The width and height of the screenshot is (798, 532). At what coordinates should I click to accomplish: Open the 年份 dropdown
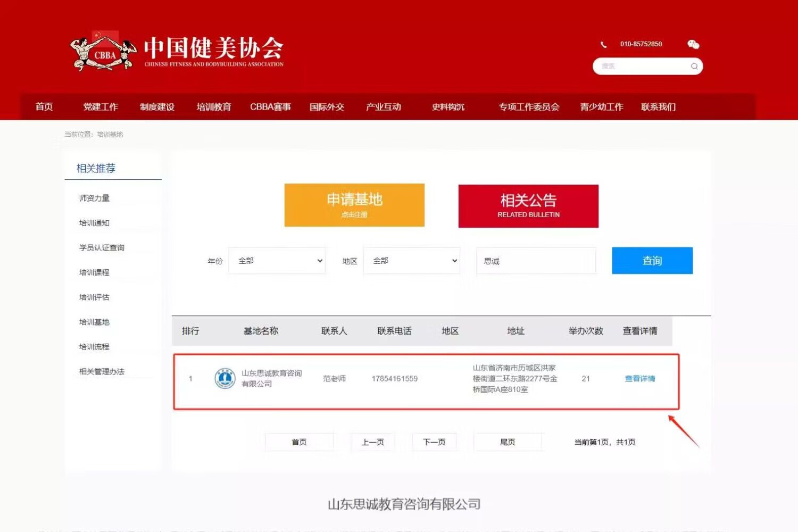pyautogui.click(x=277, y=261)
